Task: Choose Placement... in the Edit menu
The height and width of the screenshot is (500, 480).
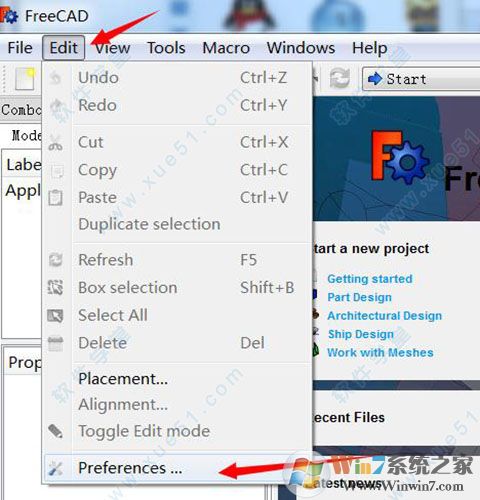Action: point(123,379)
